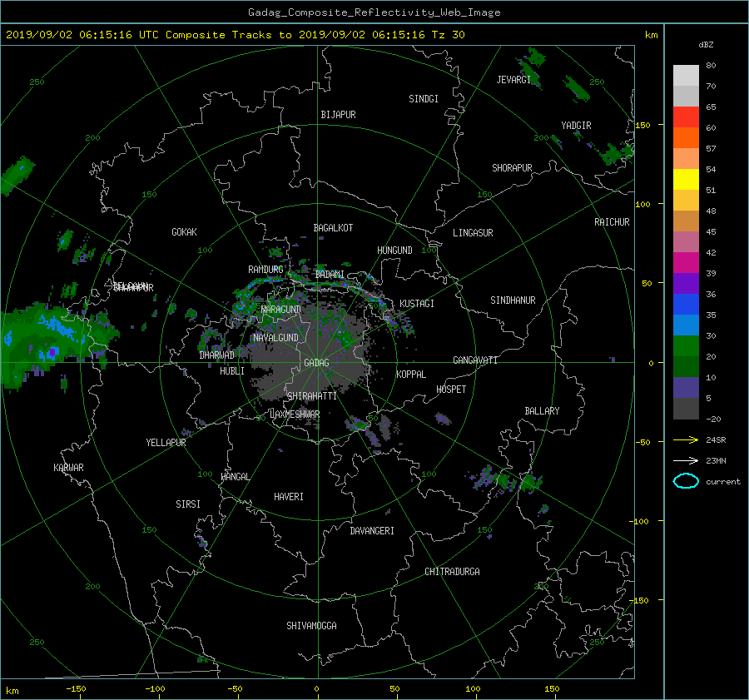Screen dimensions: 749x700
Task: Click the green echo near JEVARGI
Action: tap(531, 67)
